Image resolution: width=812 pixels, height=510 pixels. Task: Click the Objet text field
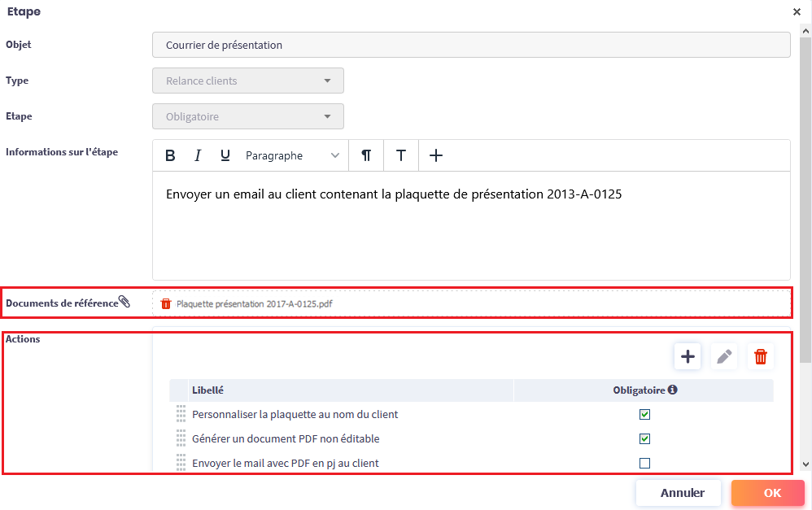471,45
